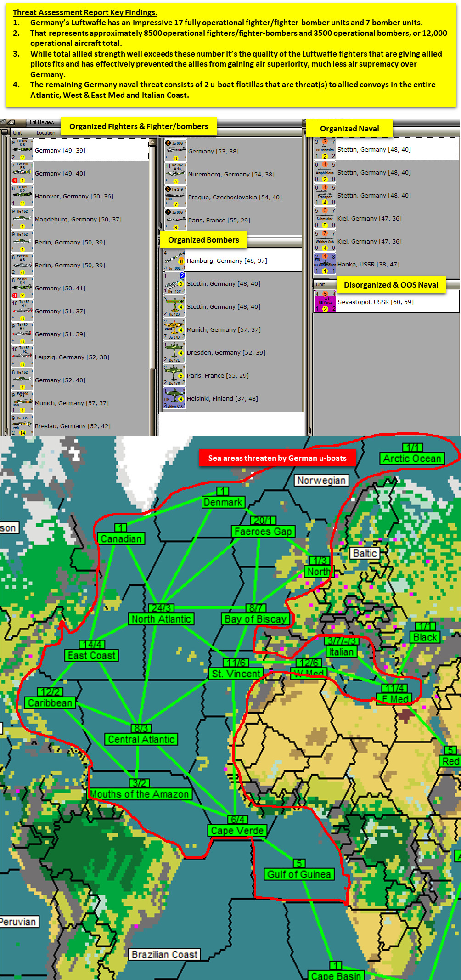Click the fighter list scrollbar track

pyautogui.click(x=152, y=402)
